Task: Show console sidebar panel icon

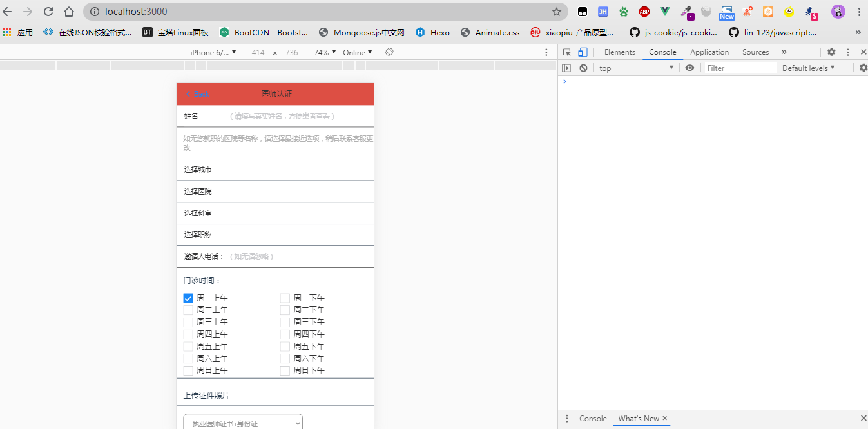Action: [x=566, y=68]
